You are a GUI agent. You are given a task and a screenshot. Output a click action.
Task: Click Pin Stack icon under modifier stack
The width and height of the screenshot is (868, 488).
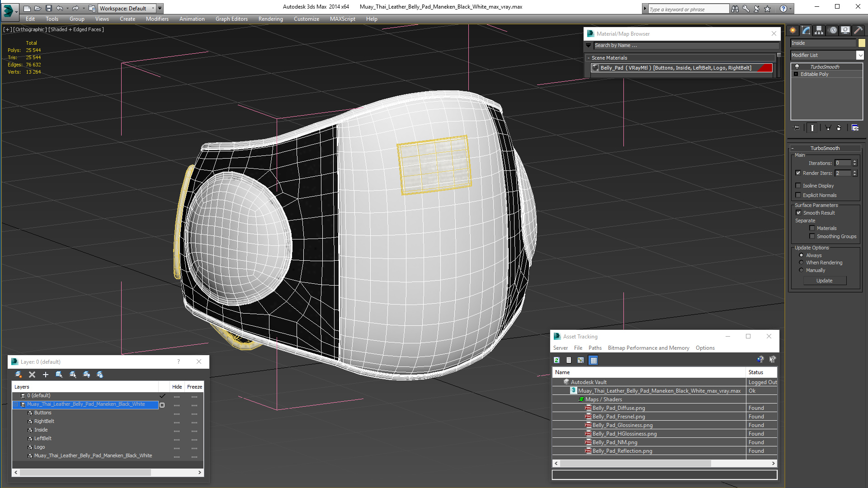point(797,128)
